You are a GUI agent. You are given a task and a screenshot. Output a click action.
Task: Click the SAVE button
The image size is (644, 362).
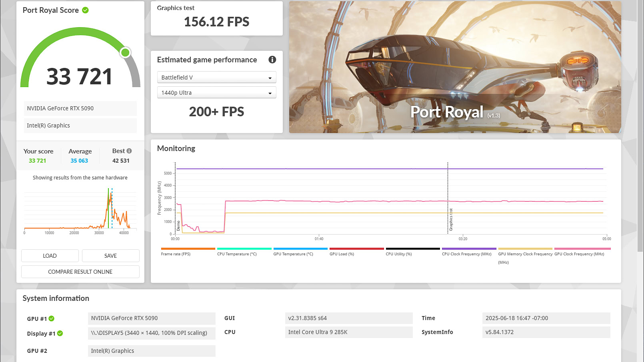click(110, 256)
